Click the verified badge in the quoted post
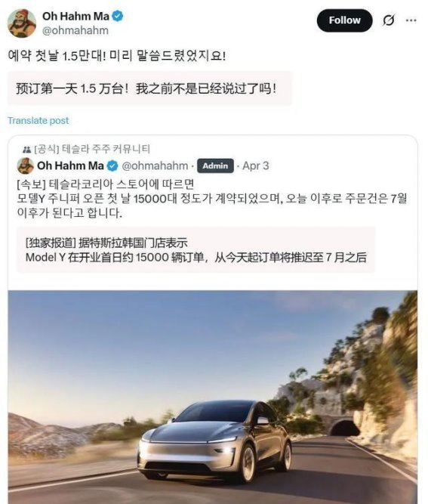The height and width of the screenshot is (504, 428). [112, 165]
